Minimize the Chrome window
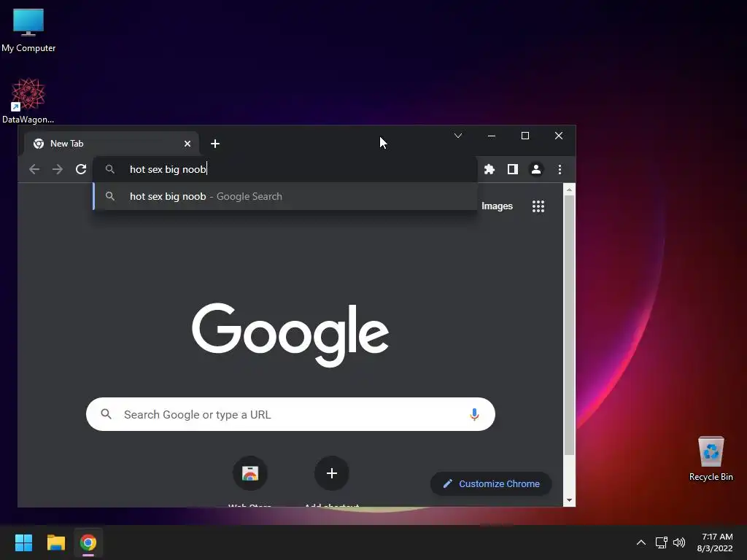Viewport: 747px width, 560px height. pyautogui.click(x=492, y=136)
